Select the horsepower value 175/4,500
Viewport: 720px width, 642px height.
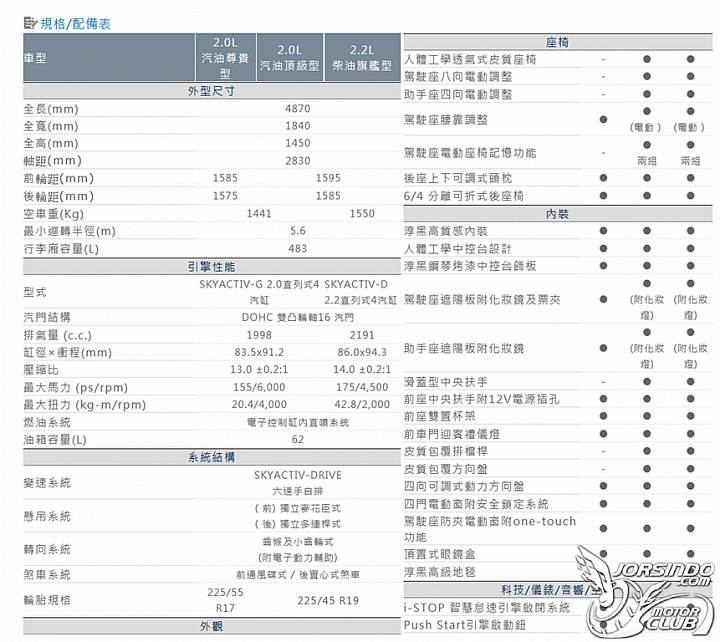(x=362, y=388)
